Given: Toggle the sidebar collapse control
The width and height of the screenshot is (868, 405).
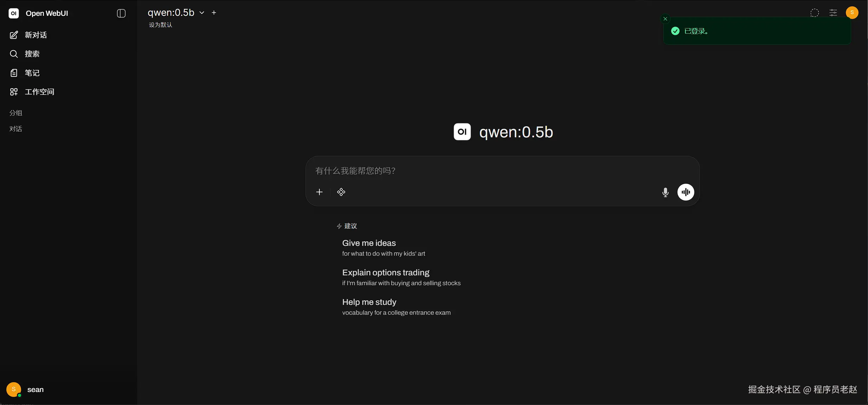Looking at the screenshot, I should click(x=121, y=13).
